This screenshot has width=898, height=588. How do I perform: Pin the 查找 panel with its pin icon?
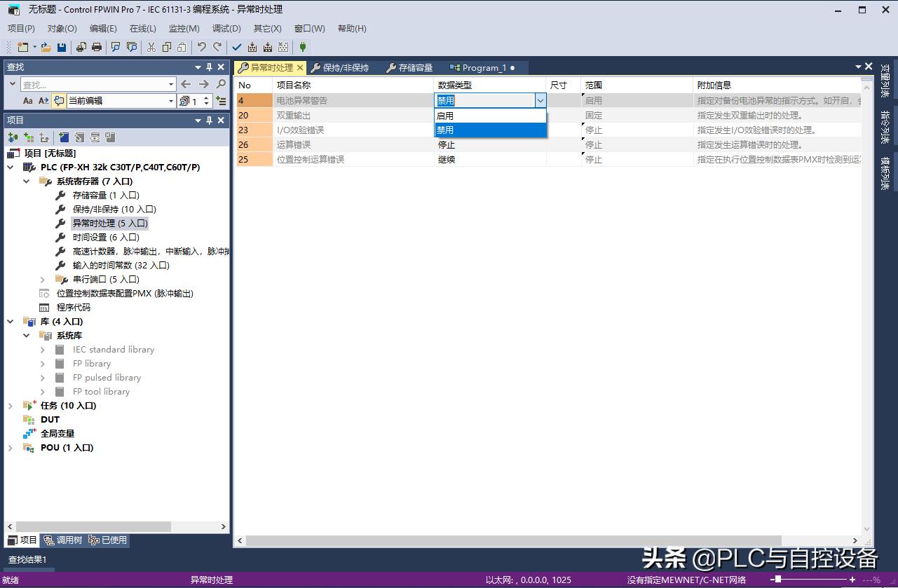[x=208, y=67]
